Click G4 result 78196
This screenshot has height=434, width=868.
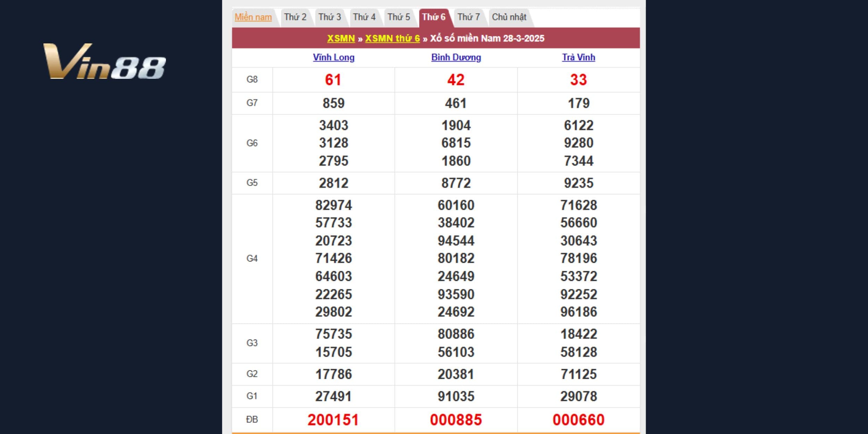point(579,259)
